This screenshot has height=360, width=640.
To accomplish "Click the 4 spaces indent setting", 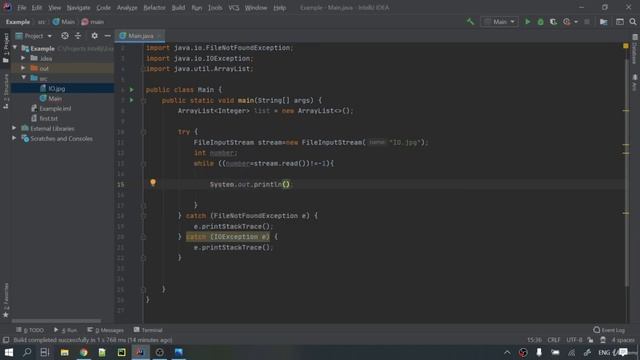I will click(623, 340).
